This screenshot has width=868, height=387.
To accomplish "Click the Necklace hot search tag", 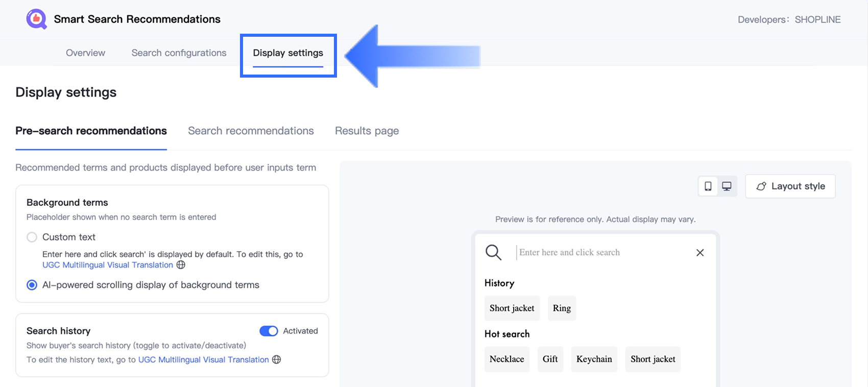I will tap(507, 359).
